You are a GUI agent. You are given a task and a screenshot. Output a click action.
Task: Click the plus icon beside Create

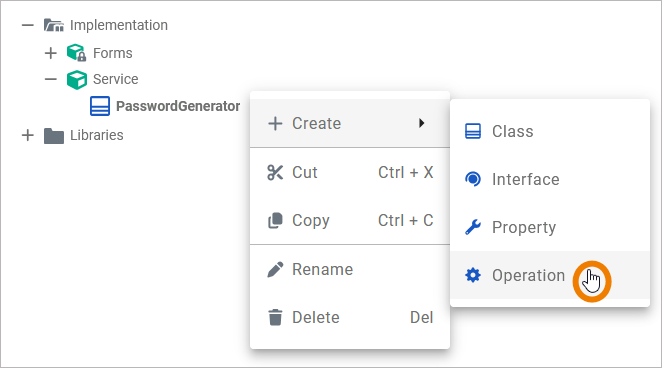click(275, 124)
